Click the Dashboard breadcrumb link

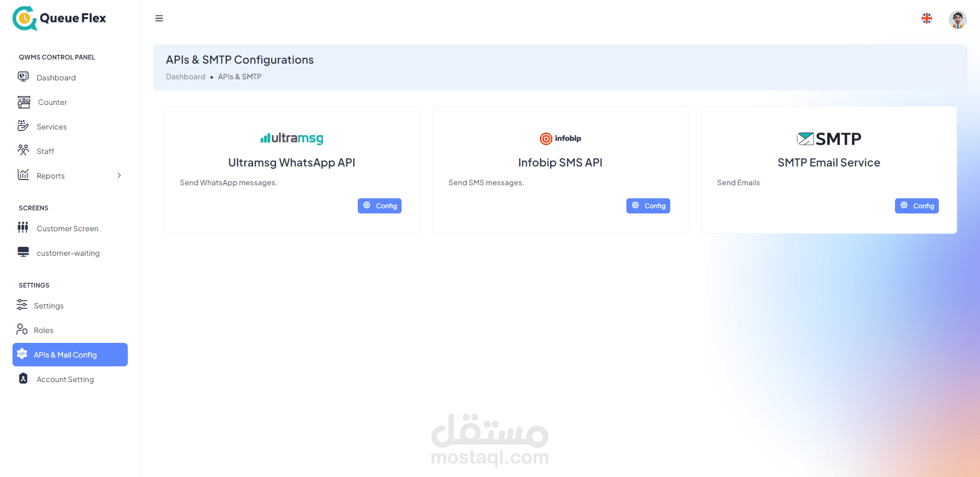pyautogui.click(x=186, y=77)
